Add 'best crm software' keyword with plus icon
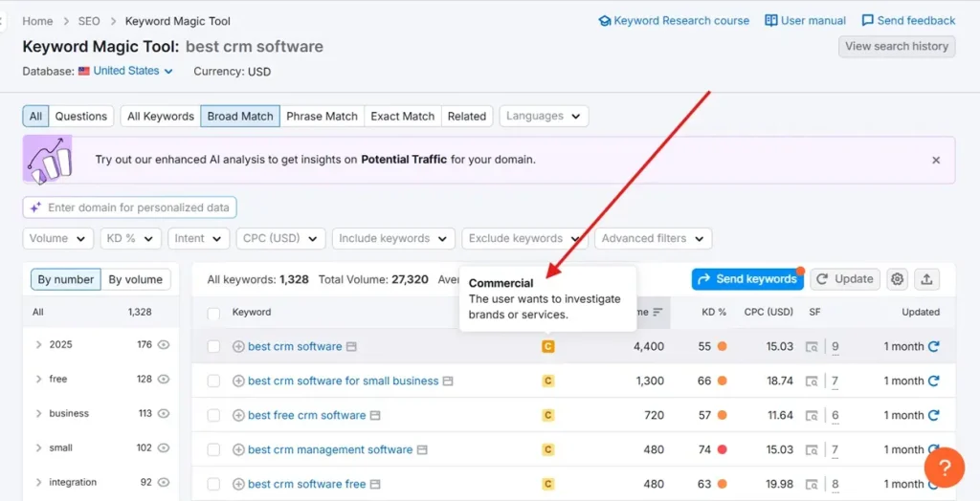Image resolution: width=980 pixels, height=501 pixels. (x=238, y=346)
